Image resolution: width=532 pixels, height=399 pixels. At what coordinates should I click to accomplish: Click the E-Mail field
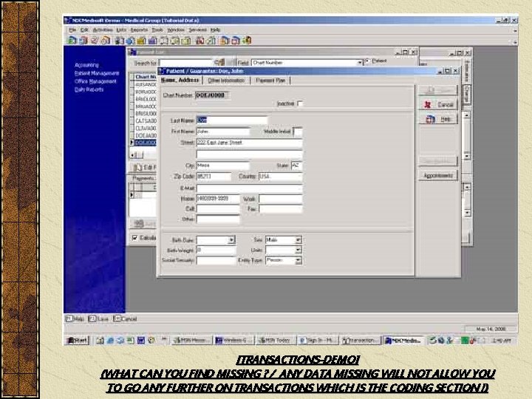(250, 188)
